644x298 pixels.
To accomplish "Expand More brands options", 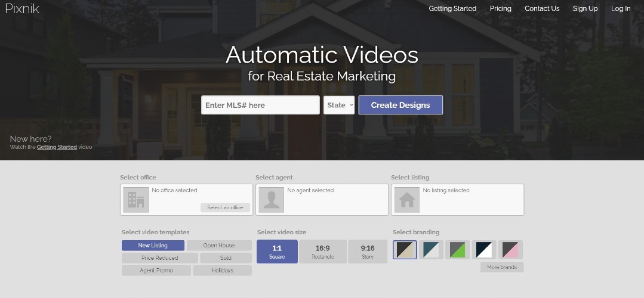I will coord(502,267).
